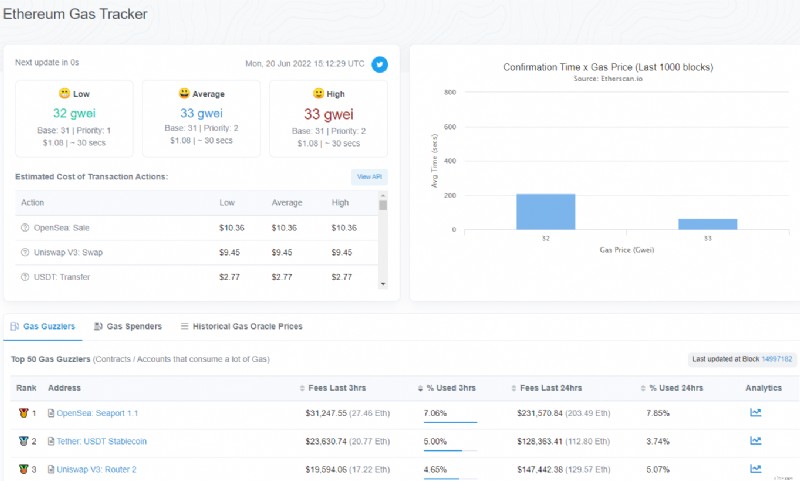Open the Historical Gas Oracle Prices tab
Viewport: 800px width, 481px height.
click(241, 326)
